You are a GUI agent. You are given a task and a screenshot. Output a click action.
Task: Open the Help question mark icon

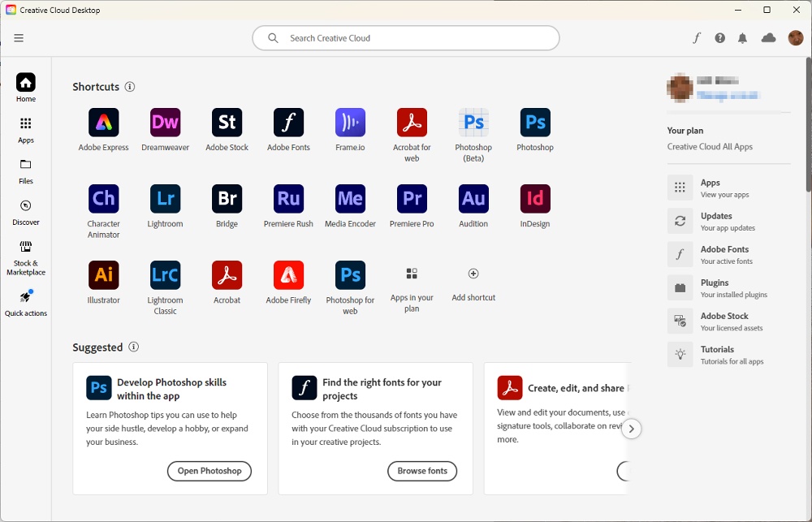tap(719, 38)
